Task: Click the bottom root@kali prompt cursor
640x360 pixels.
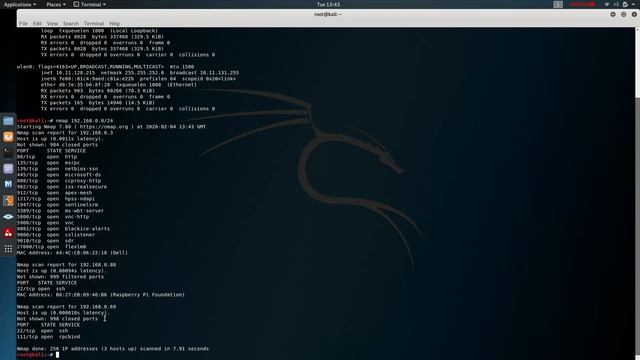Action: click(58, 355)
